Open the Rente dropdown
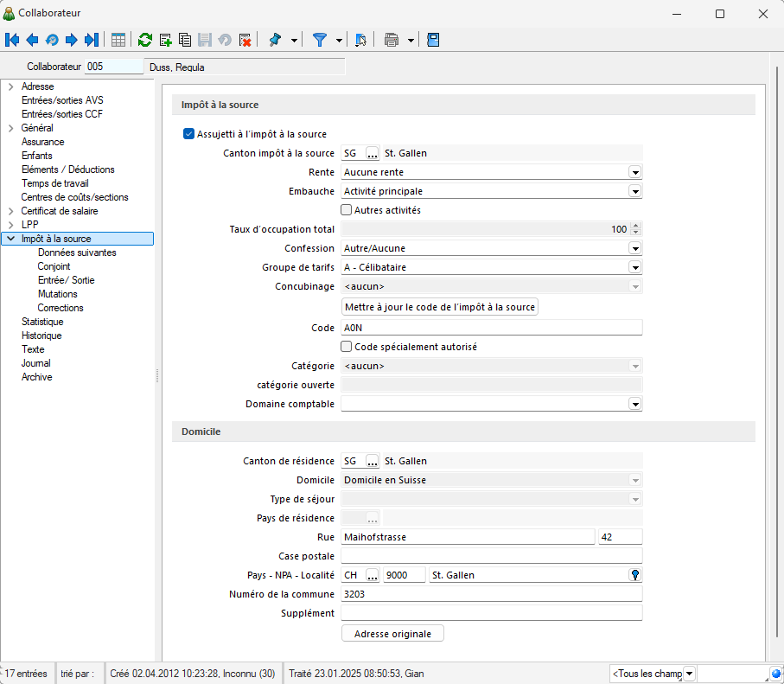 634,172
